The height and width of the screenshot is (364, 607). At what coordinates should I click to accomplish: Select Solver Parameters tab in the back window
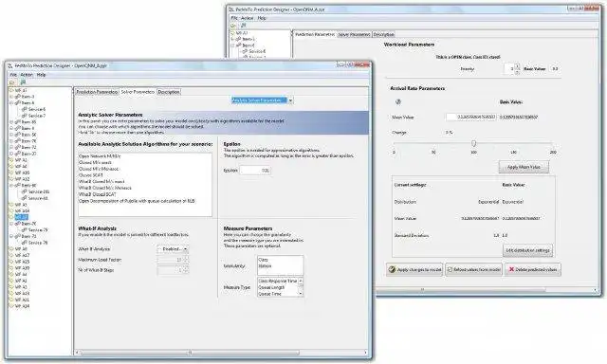354,34
